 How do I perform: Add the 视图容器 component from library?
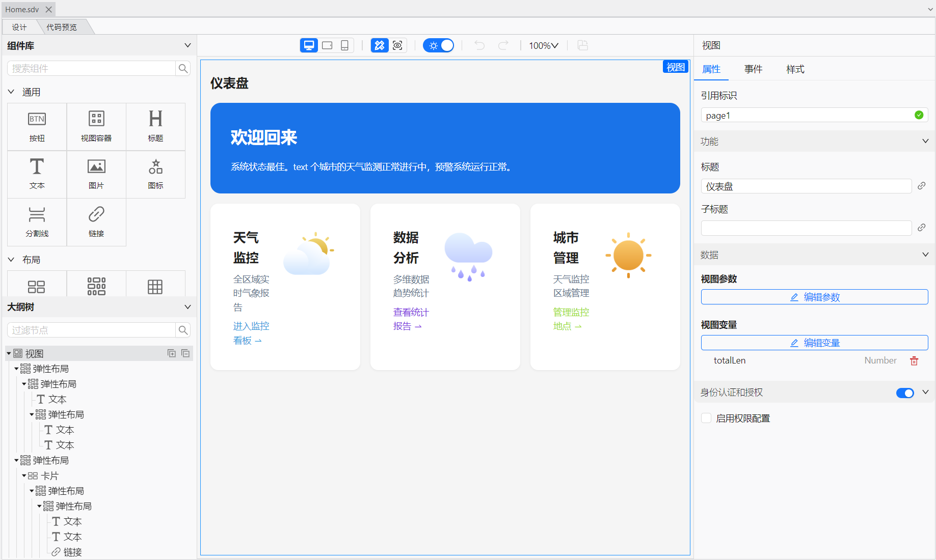tap(96, 126)
